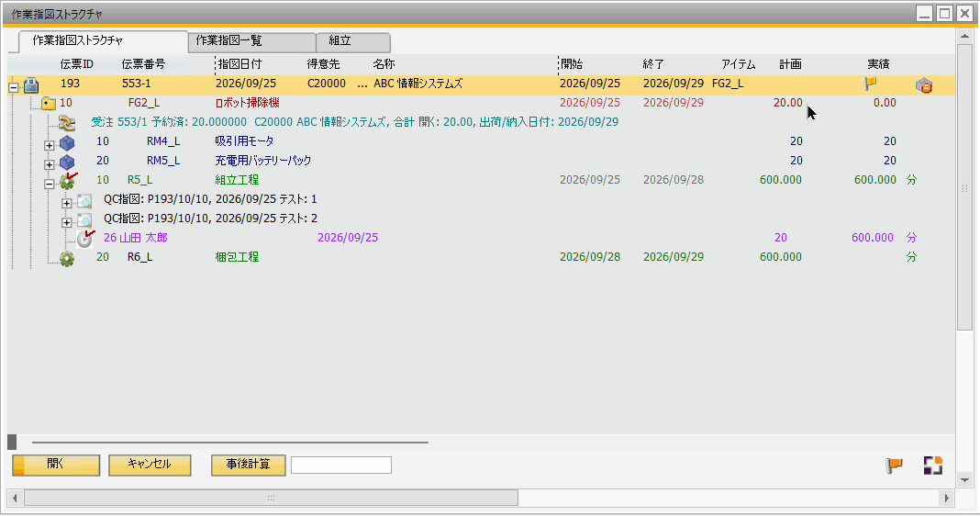Screen dimensions: 980x516
Task: Select the 充電用バッテリーパック row
Action: [481, 162]
